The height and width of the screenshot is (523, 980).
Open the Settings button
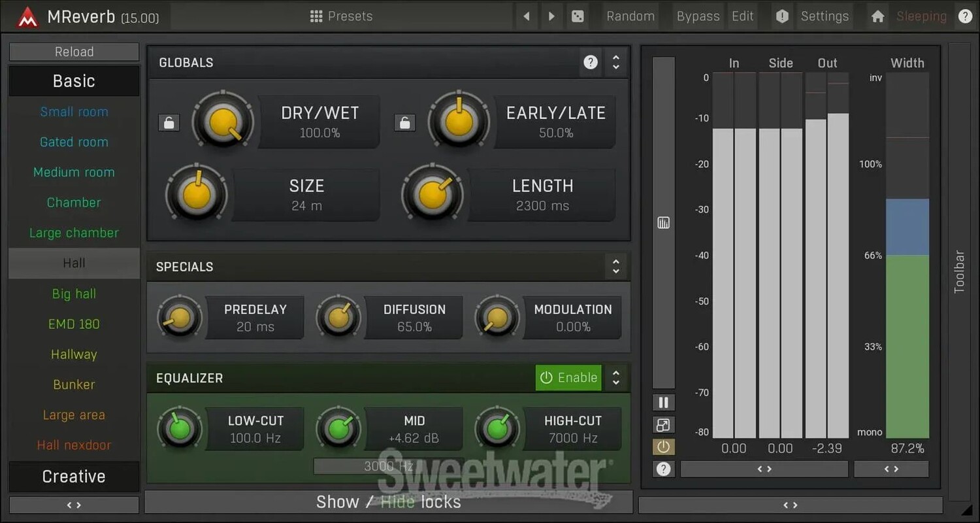click(825, 16)
